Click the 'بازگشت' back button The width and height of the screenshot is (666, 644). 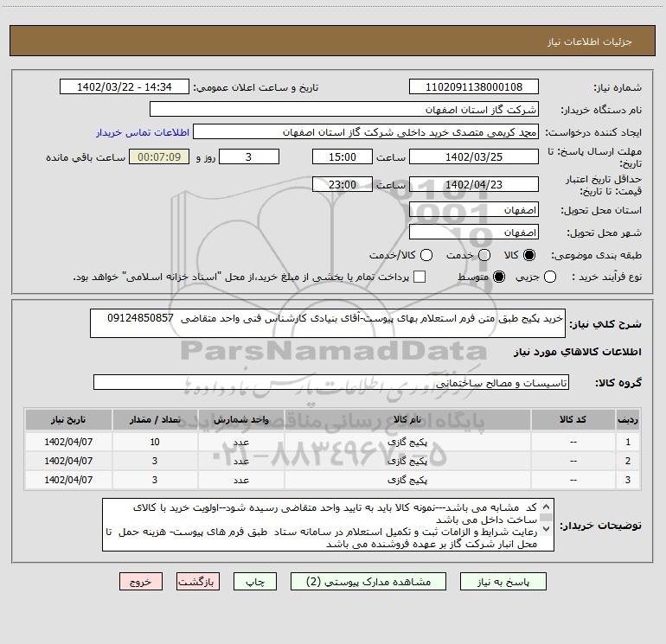tap(198, 581)
